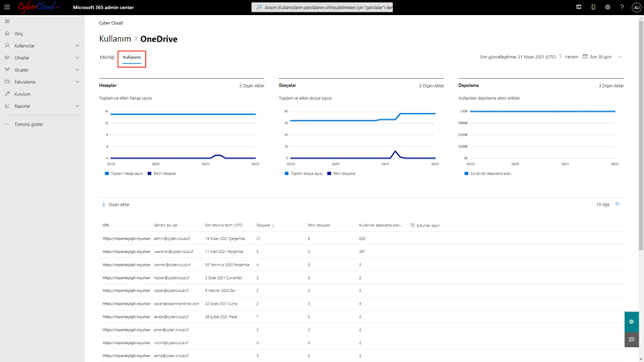Click the Son etkinlik tarihi column header
The image size is (644, 362).
pyautogui.click(x=224, y=225)
